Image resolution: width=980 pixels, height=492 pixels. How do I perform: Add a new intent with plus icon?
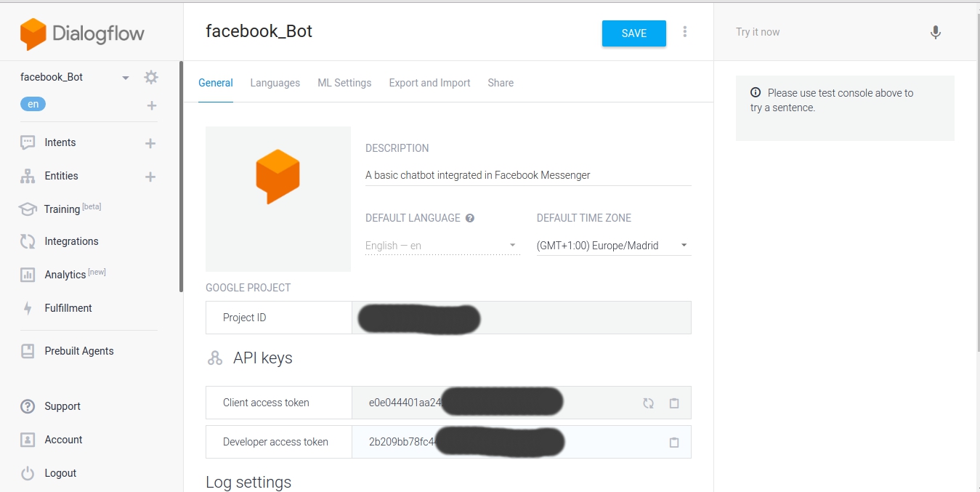click(x=150, y=143)
